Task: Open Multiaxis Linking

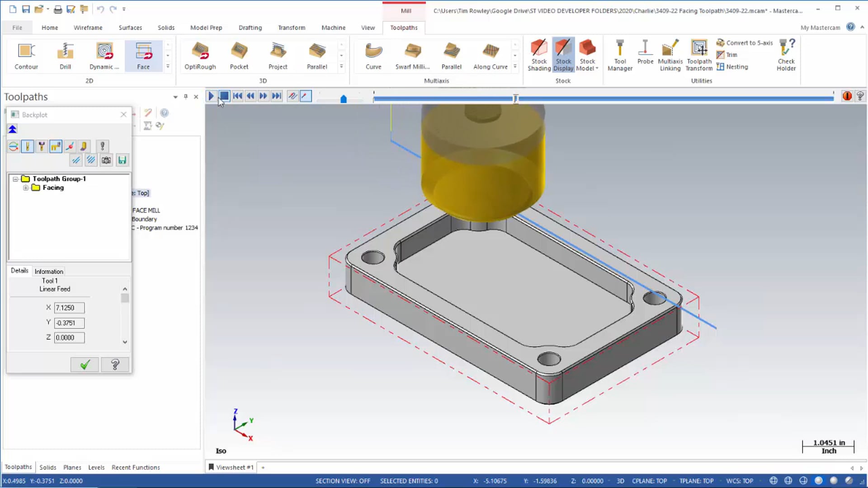Action: (670, 56)
